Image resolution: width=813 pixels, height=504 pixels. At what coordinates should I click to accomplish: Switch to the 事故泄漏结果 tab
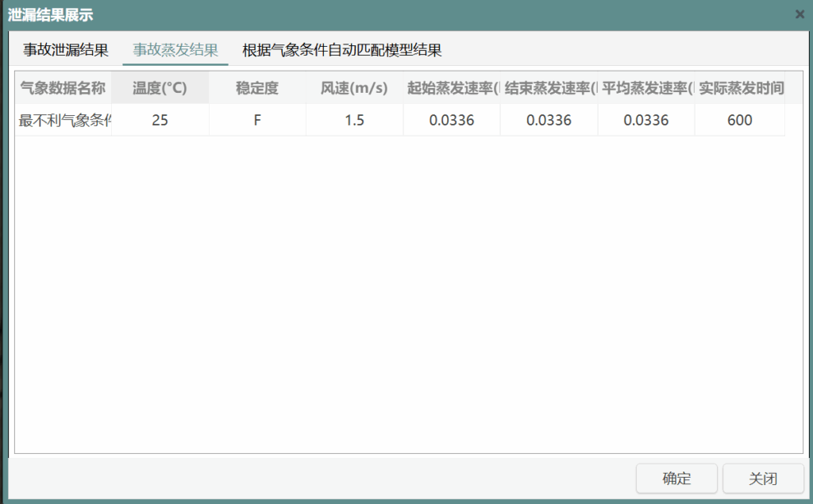click(x=66, y=50)
